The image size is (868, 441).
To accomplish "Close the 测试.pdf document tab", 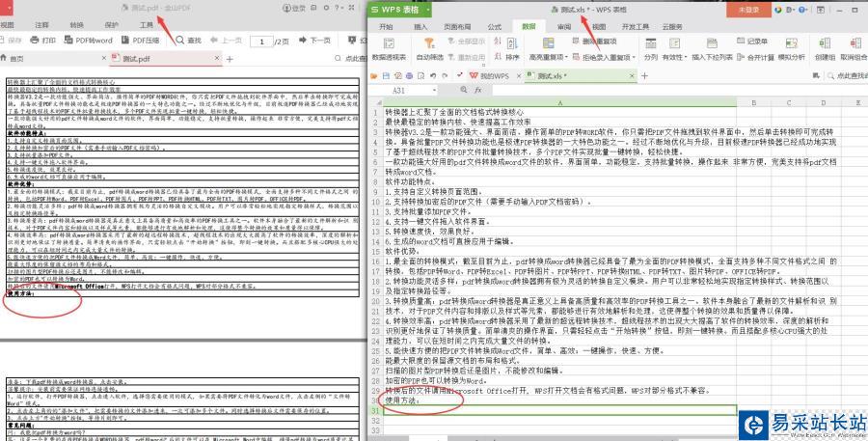I will coord(216,58).
